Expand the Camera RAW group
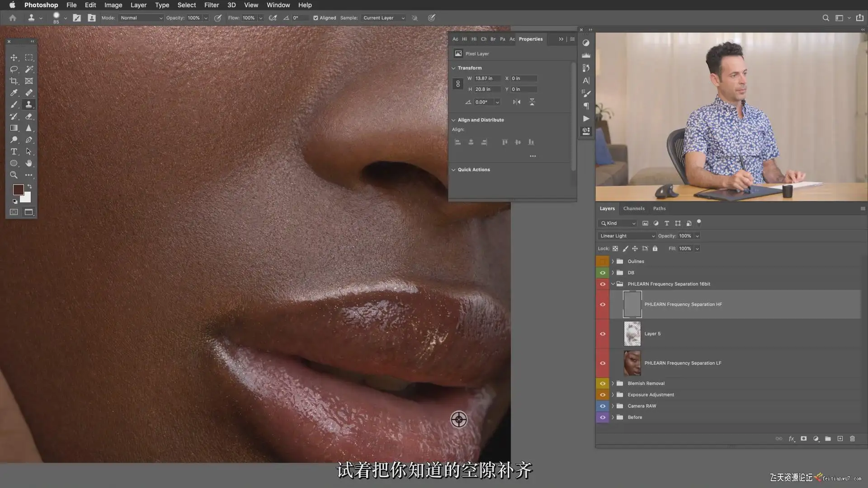 613,406
